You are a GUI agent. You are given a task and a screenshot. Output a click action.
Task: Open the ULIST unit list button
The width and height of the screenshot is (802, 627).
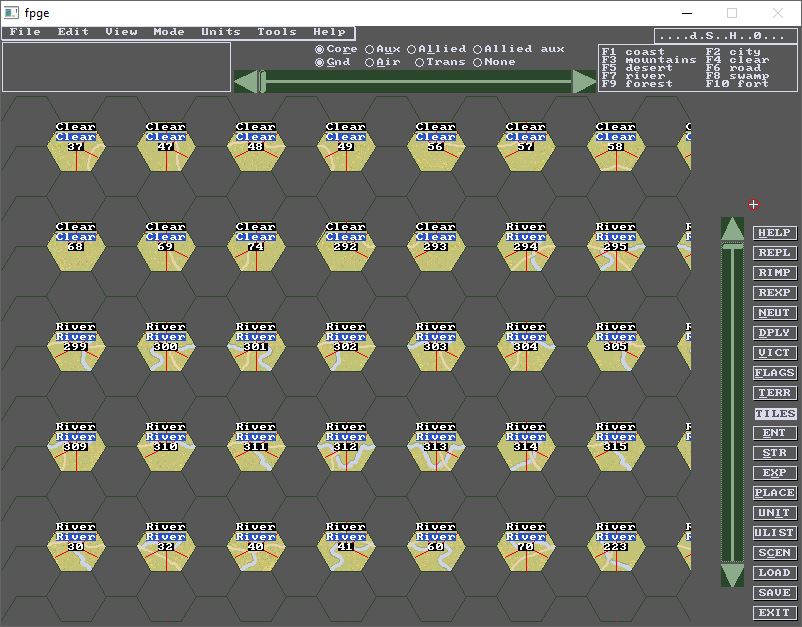point(774,533)
